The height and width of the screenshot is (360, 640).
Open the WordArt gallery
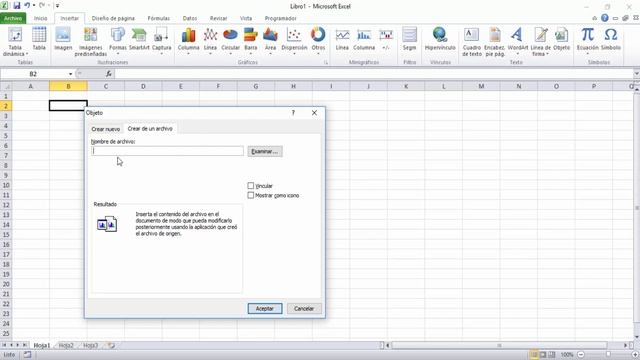518,42
